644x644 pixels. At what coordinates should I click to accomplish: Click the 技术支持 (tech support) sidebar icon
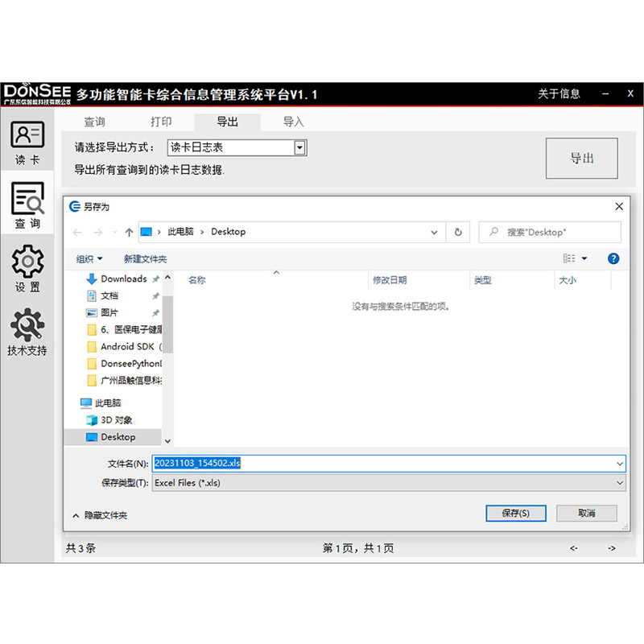point(27,328)
